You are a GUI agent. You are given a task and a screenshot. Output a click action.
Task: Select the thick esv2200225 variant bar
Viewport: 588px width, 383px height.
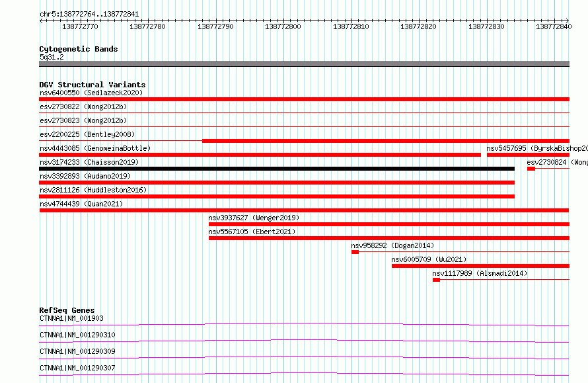385,141
